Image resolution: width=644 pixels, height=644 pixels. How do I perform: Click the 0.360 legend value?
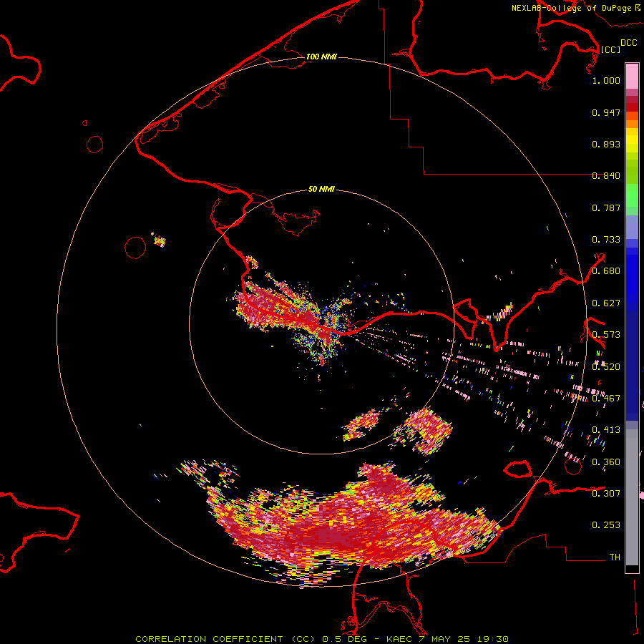coord(606,462)
